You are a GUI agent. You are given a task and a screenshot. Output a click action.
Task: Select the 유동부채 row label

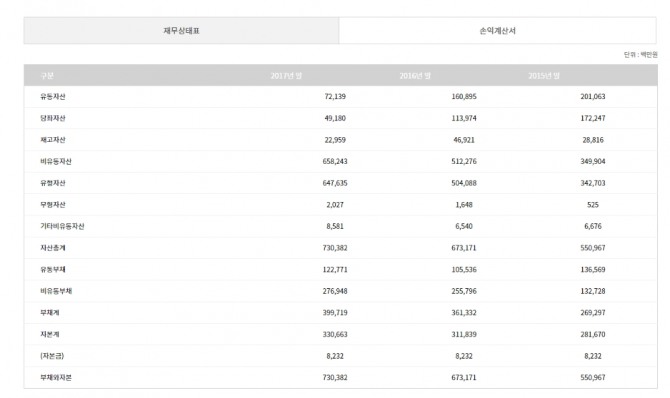[53, 270]
